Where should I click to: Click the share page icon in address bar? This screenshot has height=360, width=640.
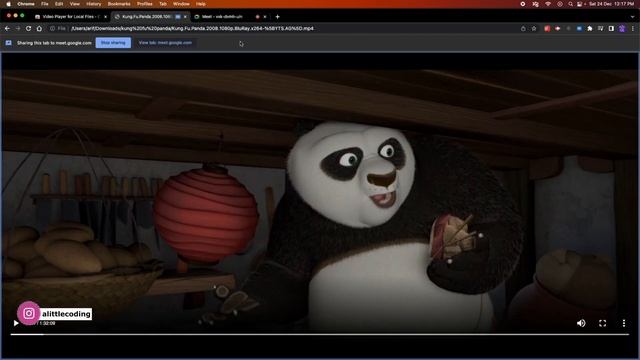tap(523, 29)
